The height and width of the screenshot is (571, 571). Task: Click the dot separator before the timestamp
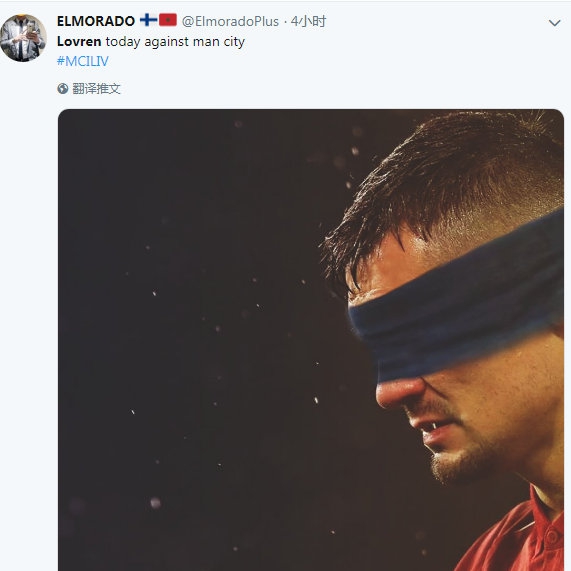click(284, 22)
